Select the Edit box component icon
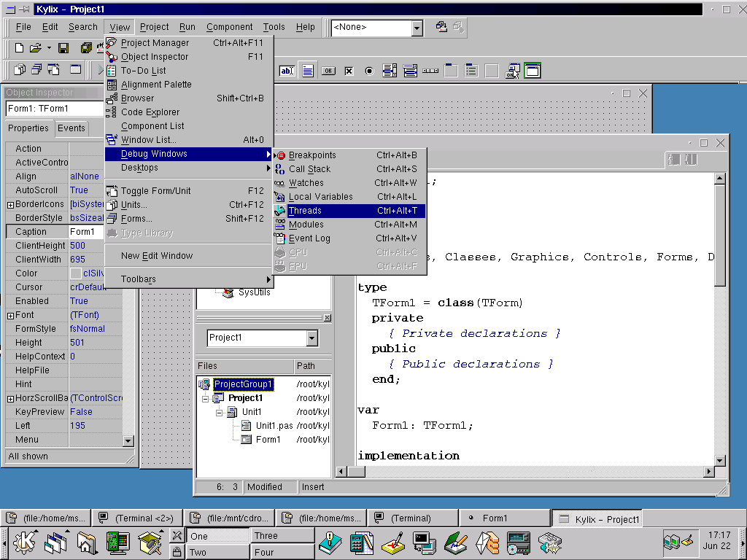 pos(287,71)
